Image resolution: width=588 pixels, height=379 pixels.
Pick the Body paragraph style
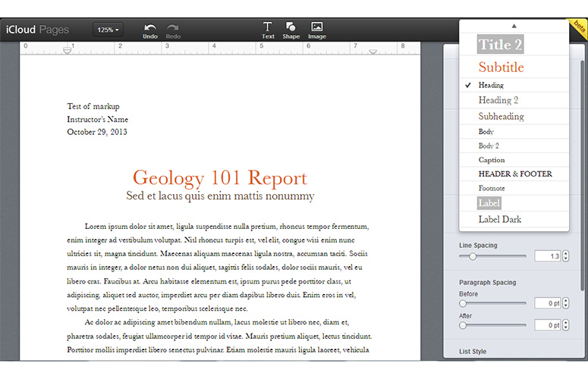pos(514,131)
